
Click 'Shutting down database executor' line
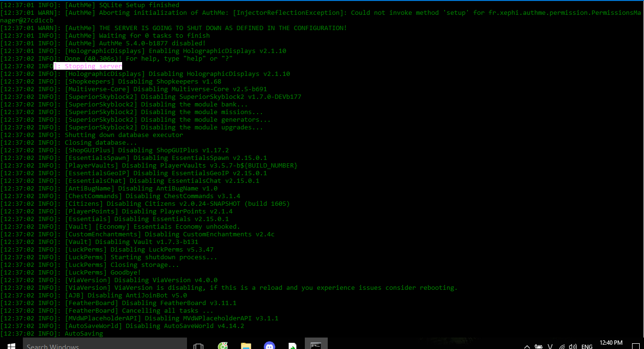(91, 135)
